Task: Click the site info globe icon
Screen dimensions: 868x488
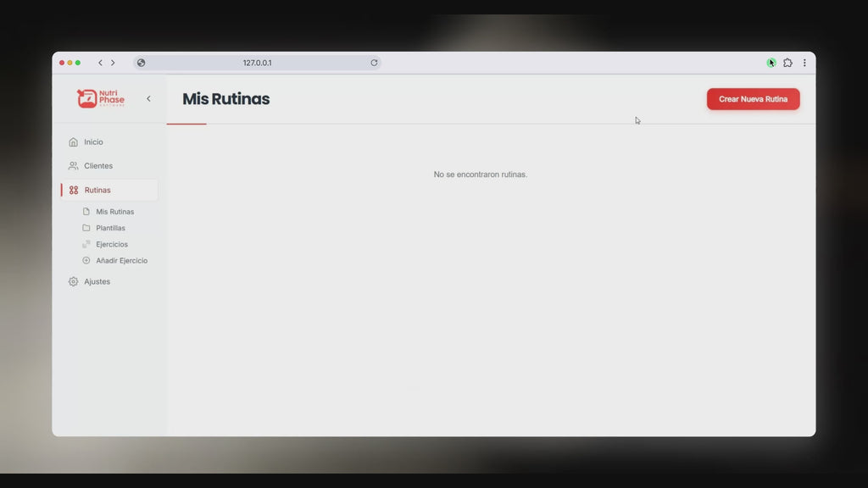Action: click(x=141, y=63)
